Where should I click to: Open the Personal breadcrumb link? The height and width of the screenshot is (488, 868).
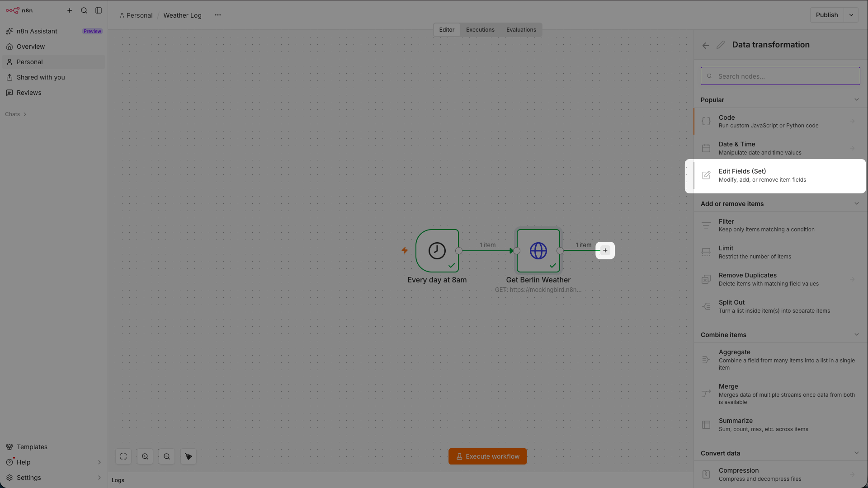click(x=136, y=15)
